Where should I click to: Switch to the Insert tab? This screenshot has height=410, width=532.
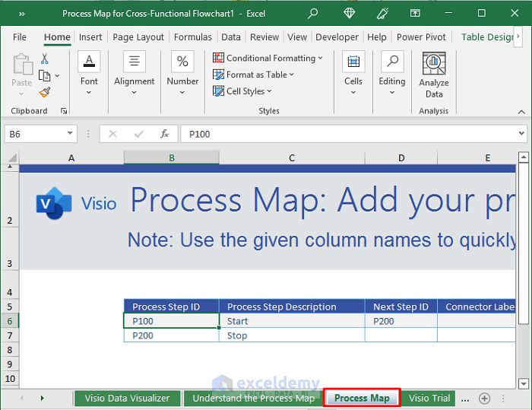pos(90,37)
